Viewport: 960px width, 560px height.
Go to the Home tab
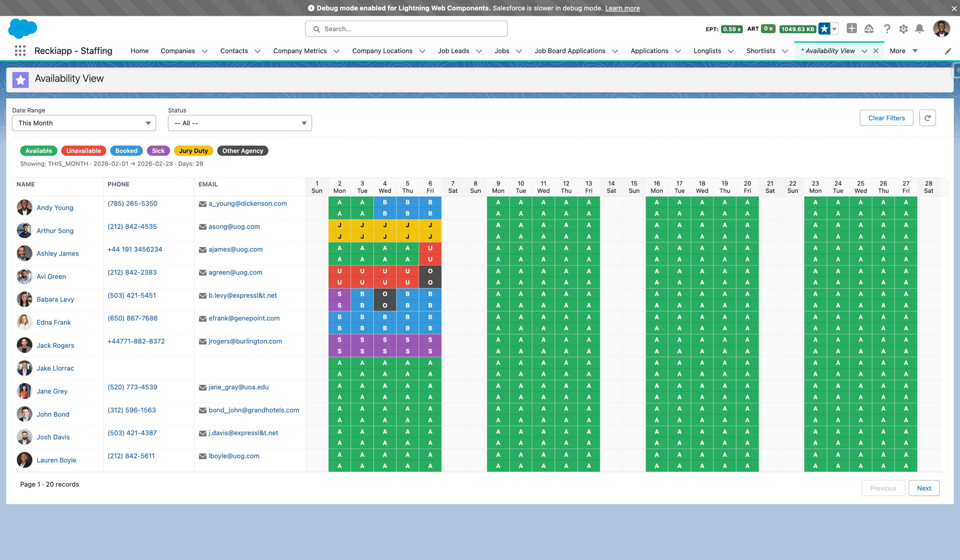coord(139,51)
